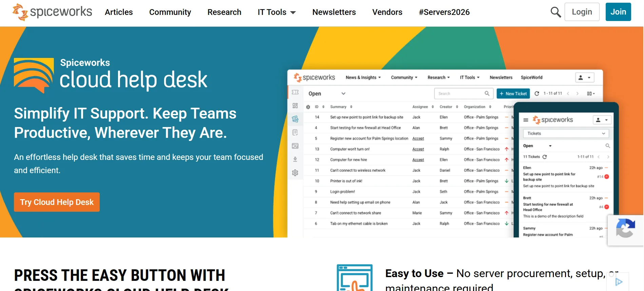Image resolution: width=644 pixels, height=291 pixels.
Task: Open the hamburger menu in the mobile preview
Action: pyautogui.click(x=526, y=120)
